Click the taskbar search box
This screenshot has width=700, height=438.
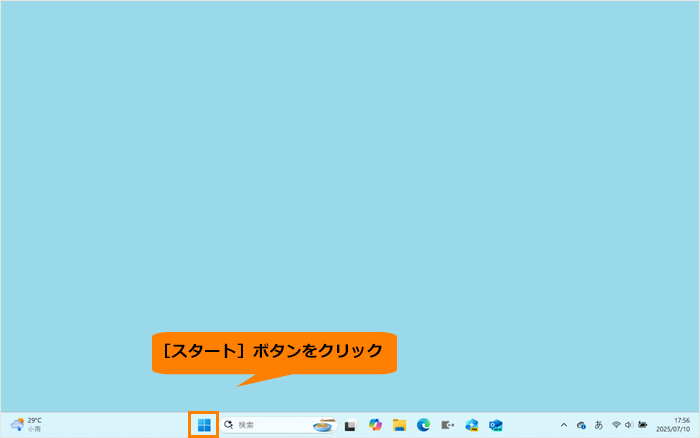[279, 425]
